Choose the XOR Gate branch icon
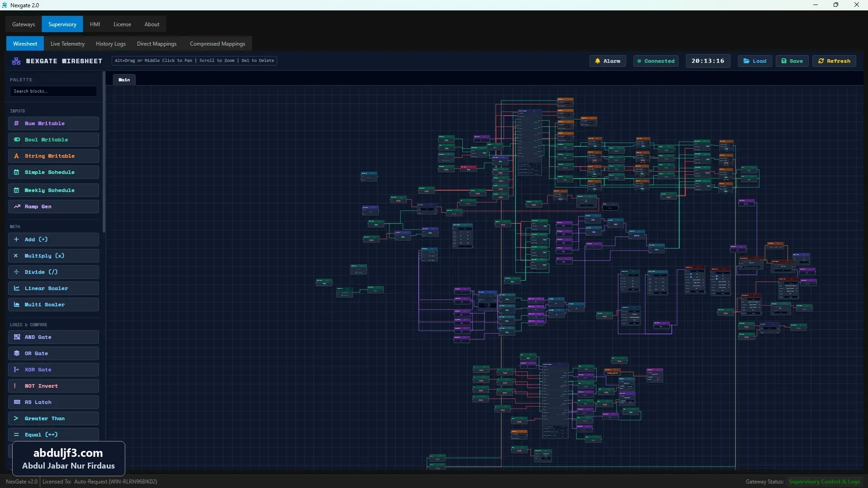This screenshot has height=488, width=868. click(16, 370)
